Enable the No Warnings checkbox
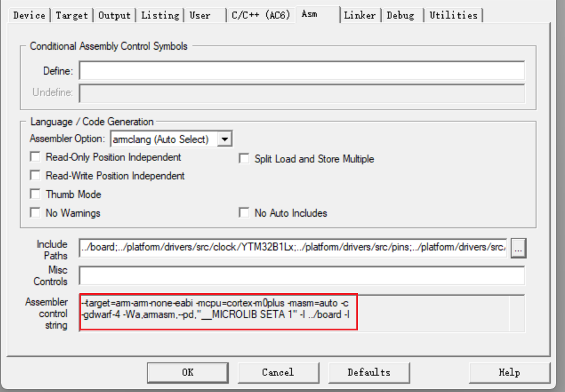565x392 pixels. [35, 213]
